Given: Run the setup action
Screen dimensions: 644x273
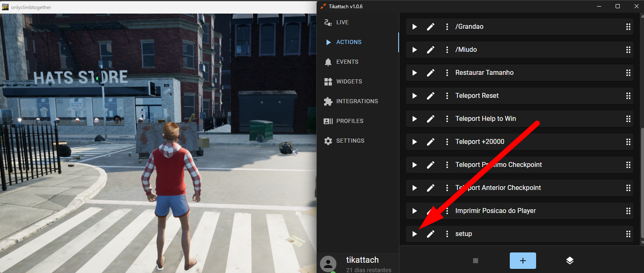Looking at the screenshot, I should pos(415,234).
